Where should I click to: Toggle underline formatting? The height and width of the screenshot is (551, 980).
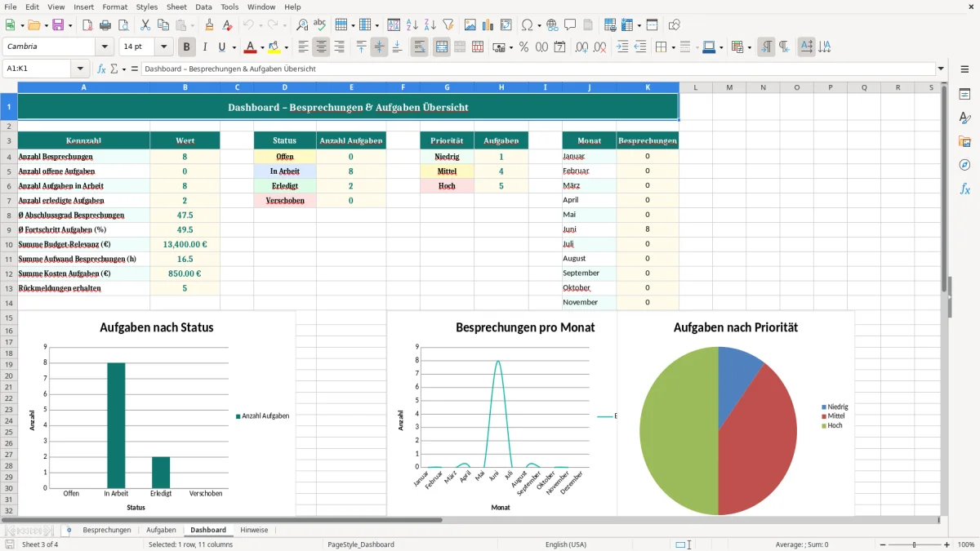[x=222, y=47]
